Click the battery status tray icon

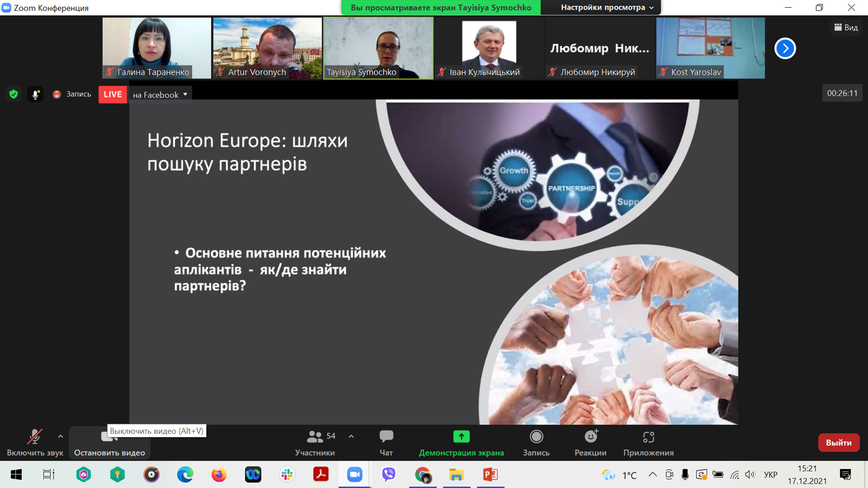(718, 475)
